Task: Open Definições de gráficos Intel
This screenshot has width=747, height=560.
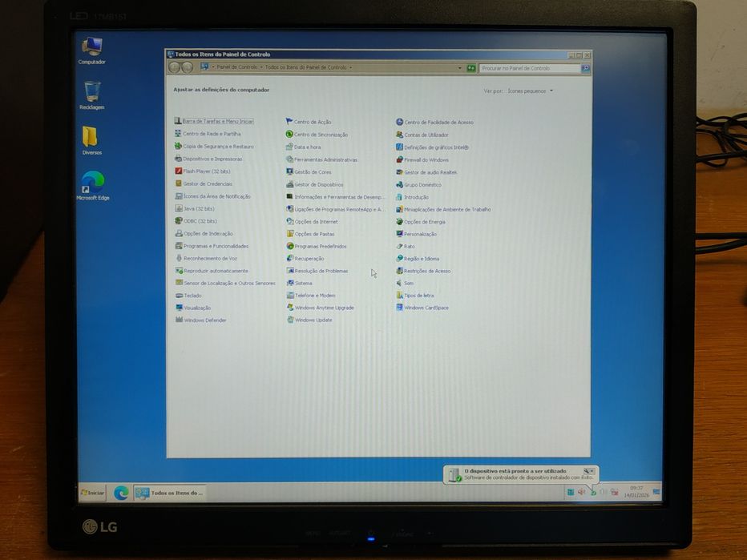Action: [433, 147]
